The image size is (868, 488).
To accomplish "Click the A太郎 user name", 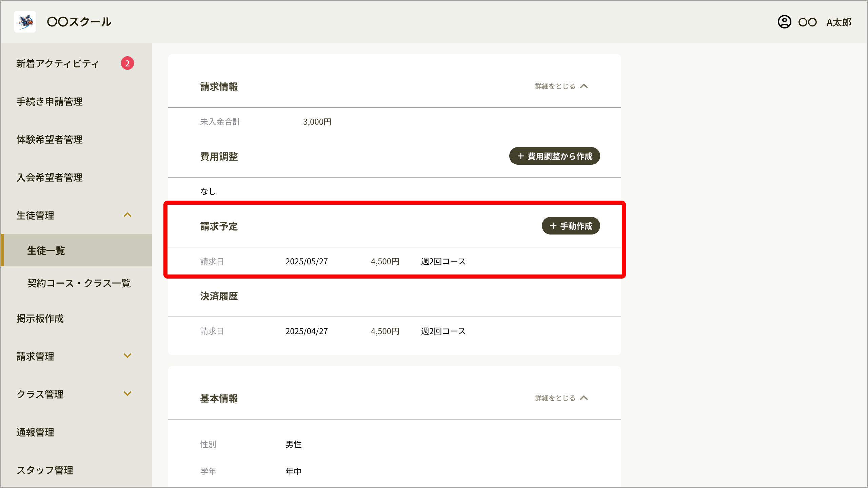I will [839, 22].
